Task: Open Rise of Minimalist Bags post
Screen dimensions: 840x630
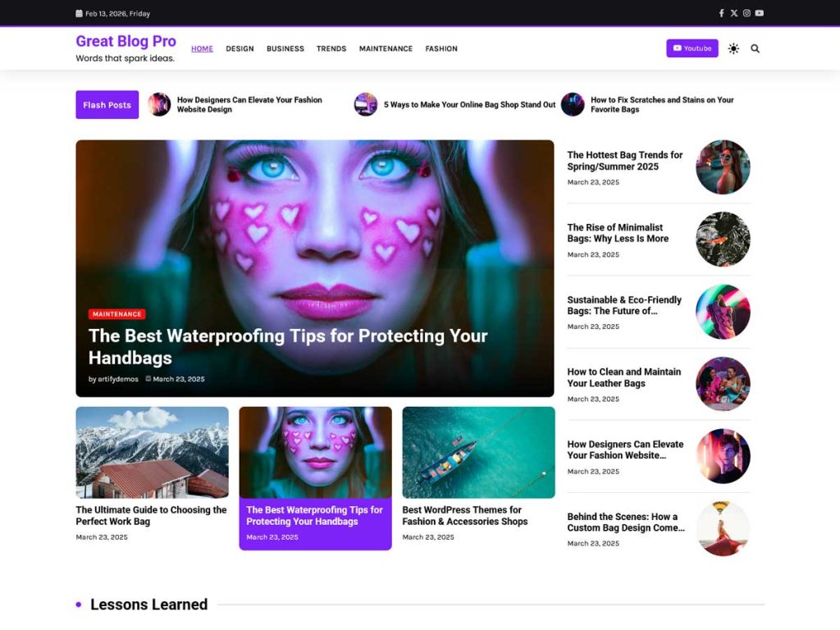Action: pos(618,233)
